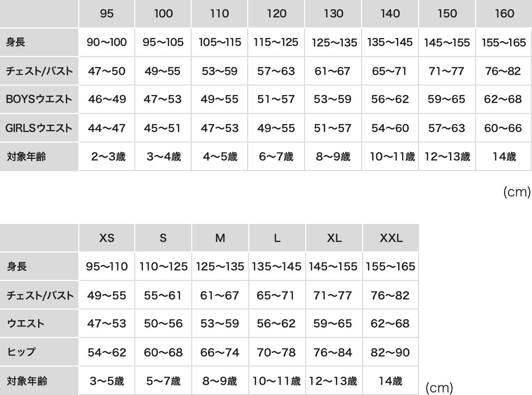This screenshot has height=395, width=532.
Task: Select the 44～47 girls waist cell
Action: (107, 128)
